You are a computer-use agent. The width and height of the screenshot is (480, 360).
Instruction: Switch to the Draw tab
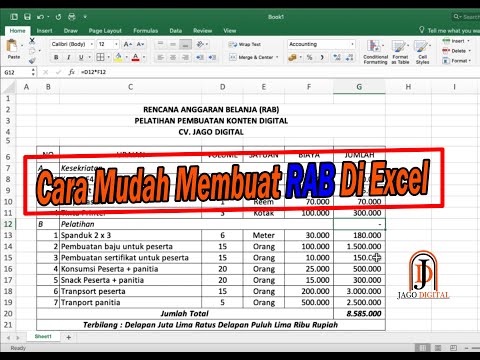(71, 31)
